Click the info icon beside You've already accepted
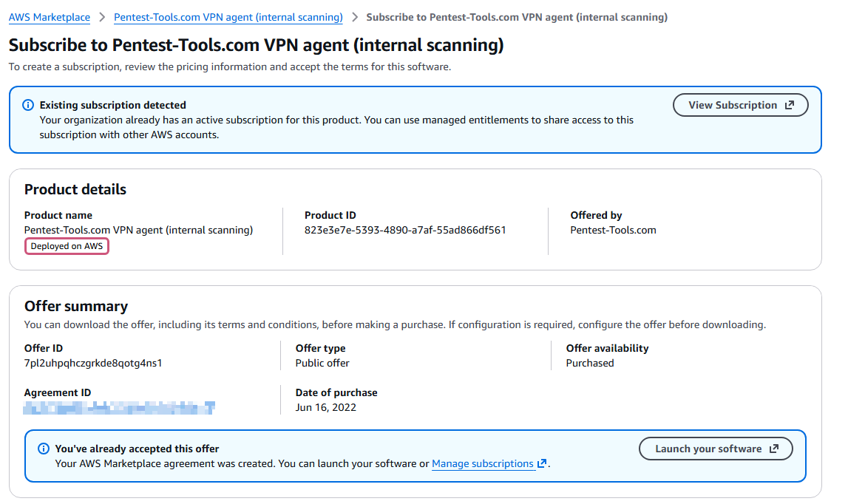 (x=44, y=449)
